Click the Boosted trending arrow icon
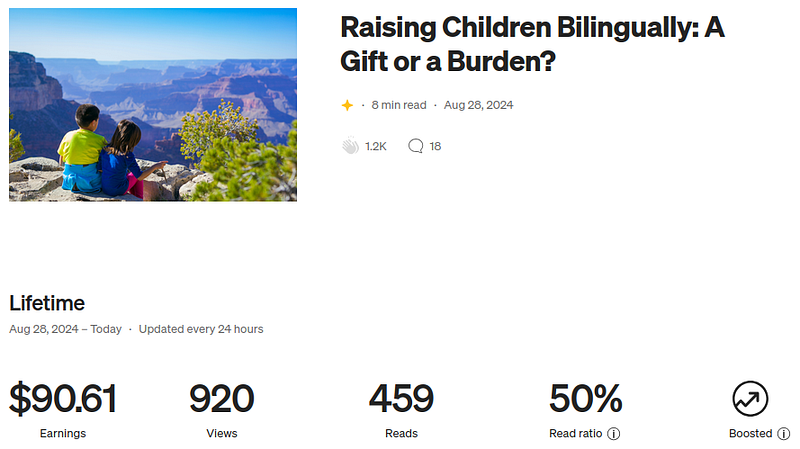Viewport: 800px width, 449px height. point(750,398)
